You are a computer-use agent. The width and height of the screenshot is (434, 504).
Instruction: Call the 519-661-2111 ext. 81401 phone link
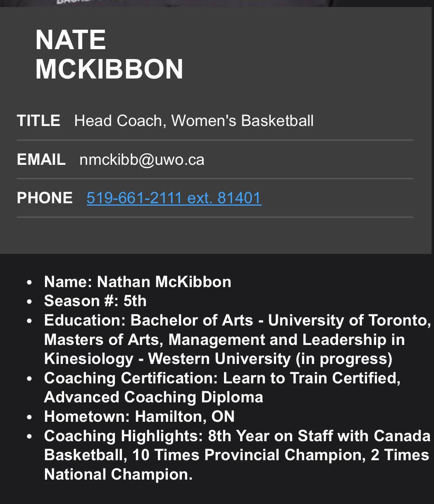pyautogui.click(x=174, y=198)
